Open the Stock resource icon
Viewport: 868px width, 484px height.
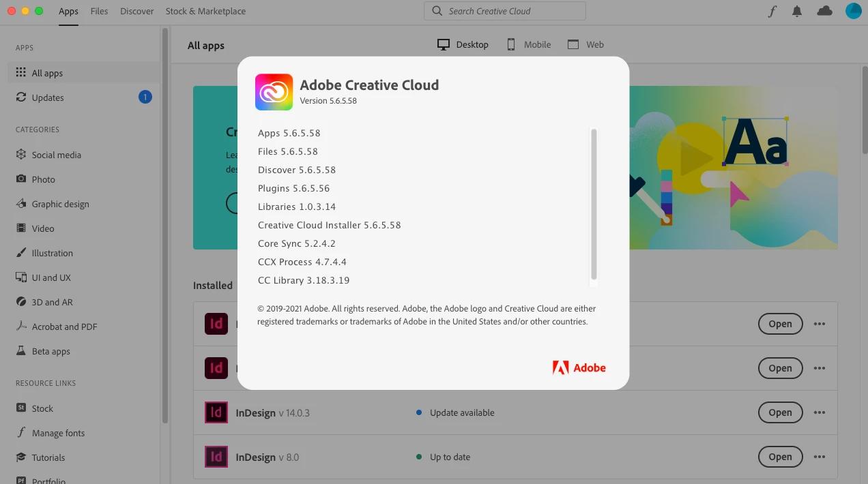click(21, 408)
